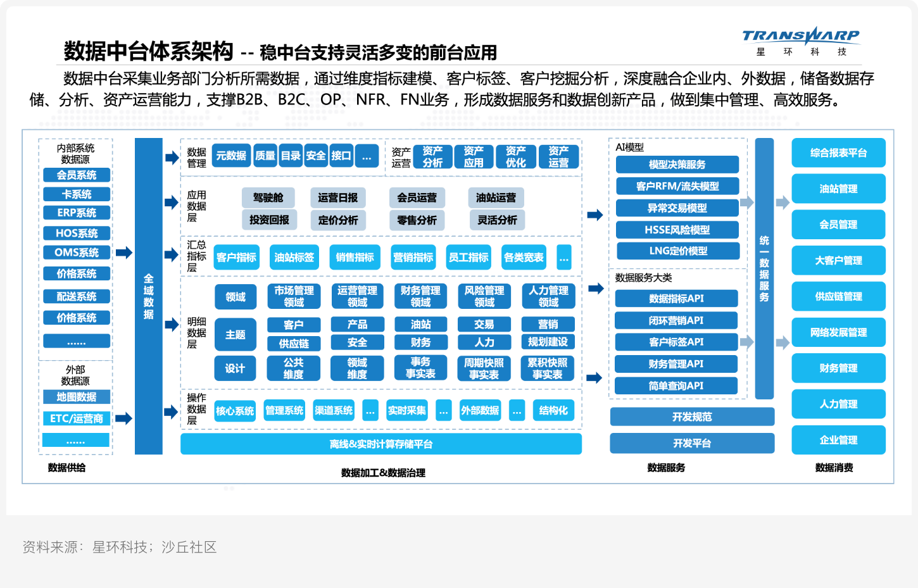Select the 驾驶舱 application box
918x588 pixels.
(268, 198)
